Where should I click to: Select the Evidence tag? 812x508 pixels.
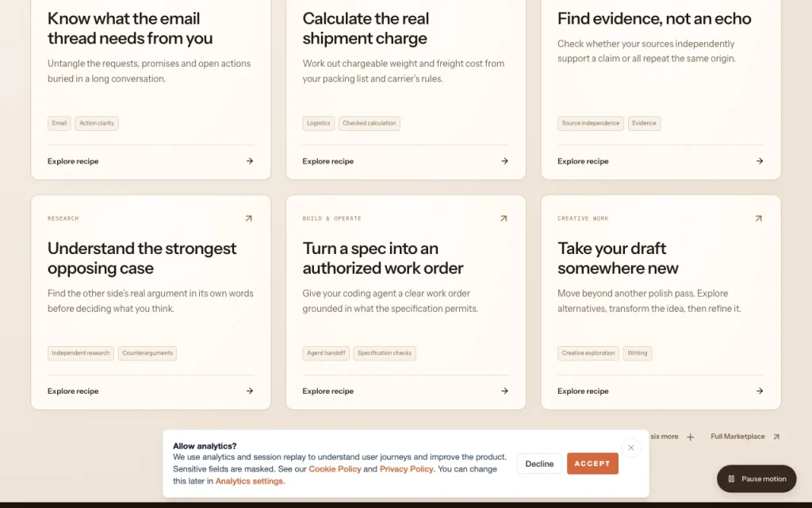tap(644, 123)
